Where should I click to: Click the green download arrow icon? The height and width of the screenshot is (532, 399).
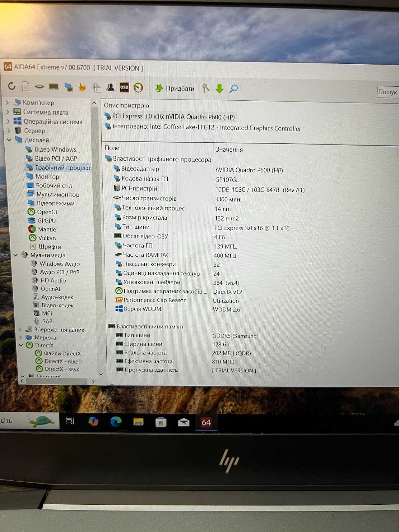(220, 89)
